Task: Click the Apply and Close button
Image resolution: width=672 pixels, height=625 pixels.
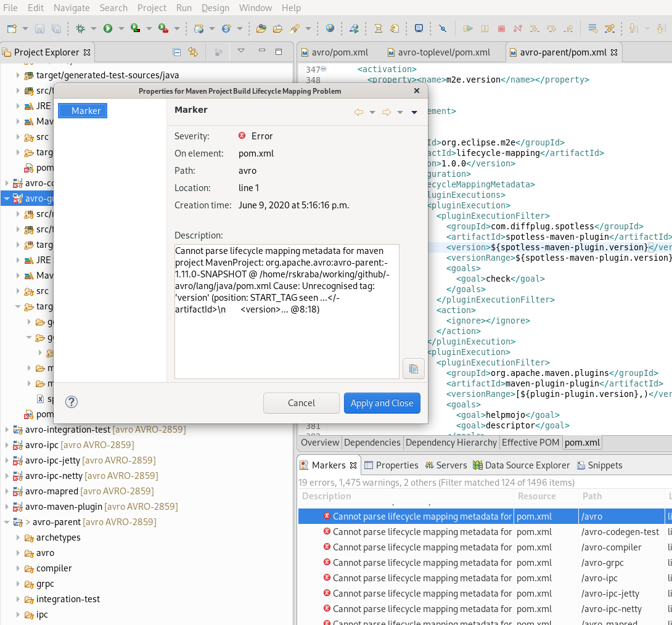Action: tap(382, 403)
